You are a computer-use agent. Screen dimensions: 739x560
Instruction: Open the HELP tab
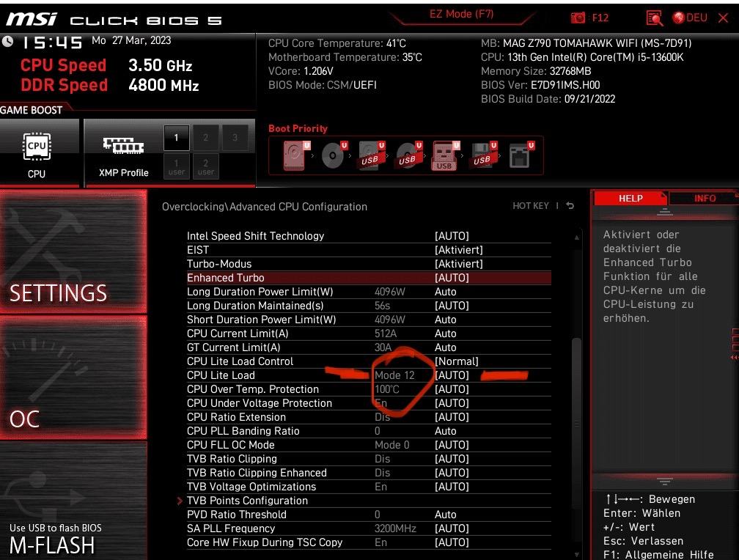[x=630, y=198]
